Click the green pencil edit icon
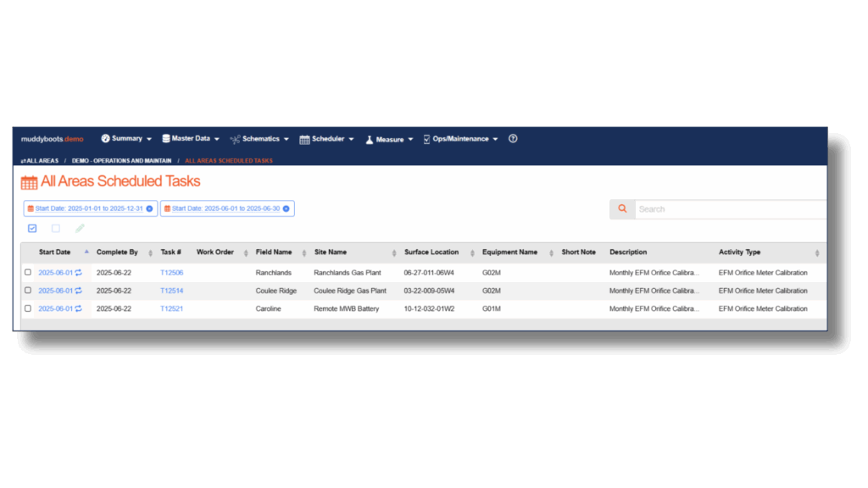The image size is (868, 488). pos(80,229)
